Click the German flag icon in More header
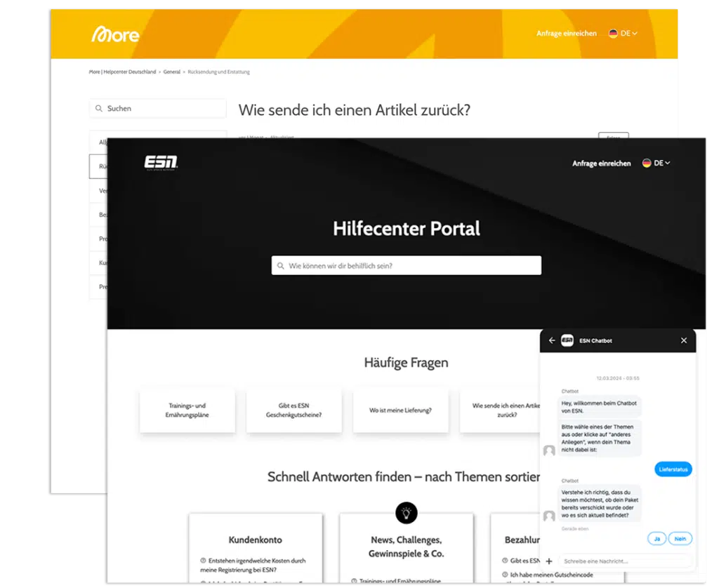 pos(613,34)
